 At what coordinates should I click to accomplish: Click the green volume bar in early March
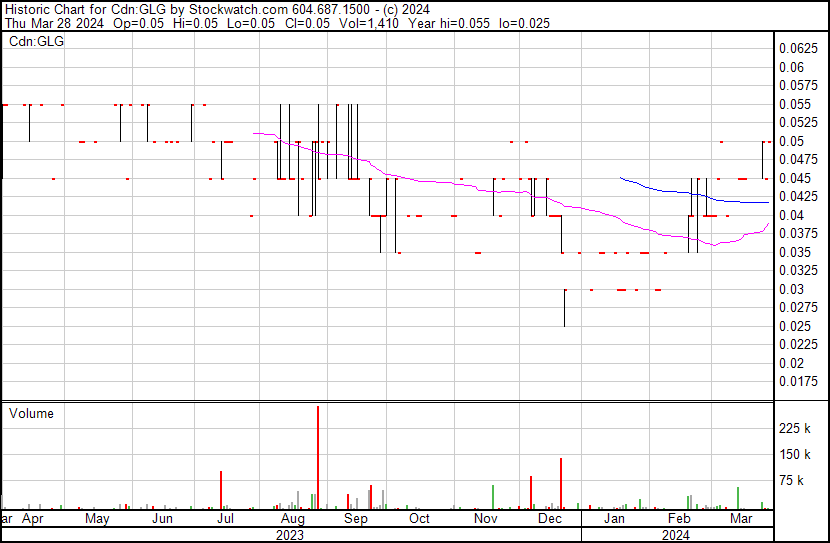[738, 498]
